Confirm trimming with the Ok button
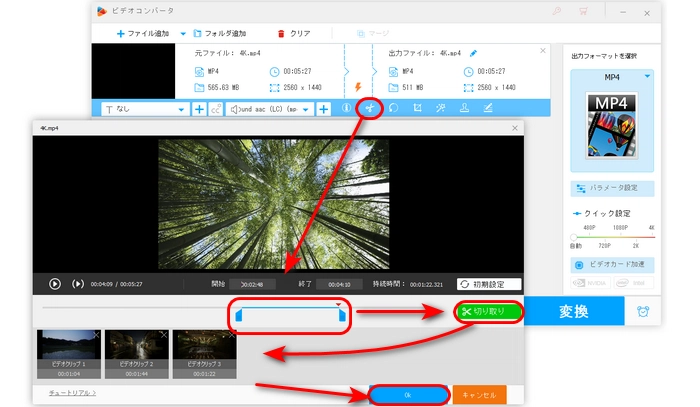The height and width of the screenshot is (407, 700). pos(408,394)
